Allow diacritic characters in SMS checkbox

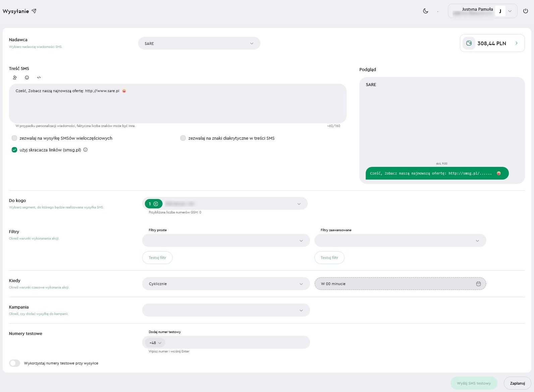tap(183, 138)
